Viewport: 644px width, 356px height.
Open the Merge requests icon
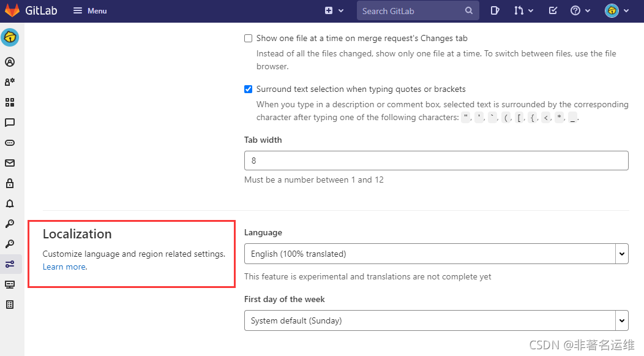coord(519,10)
